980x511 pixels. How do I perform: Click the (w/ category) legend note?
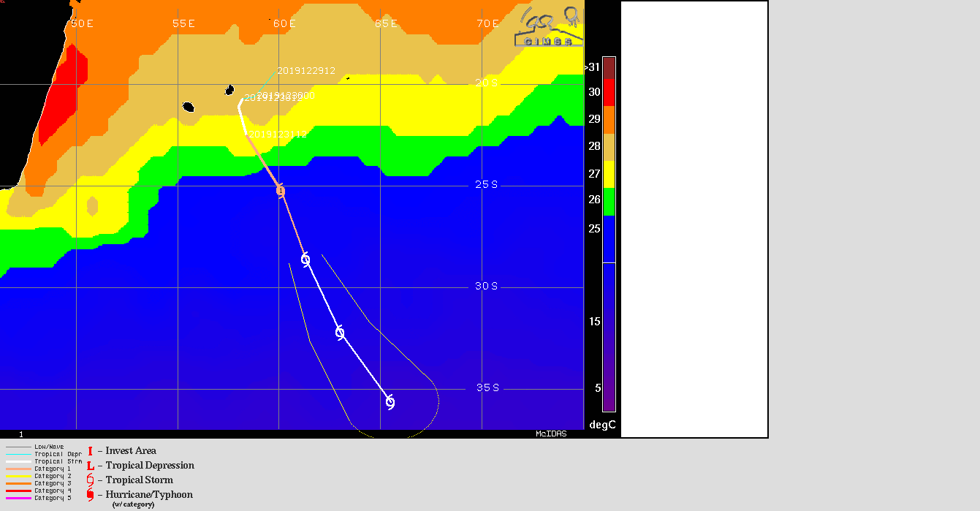click(133, 504)
